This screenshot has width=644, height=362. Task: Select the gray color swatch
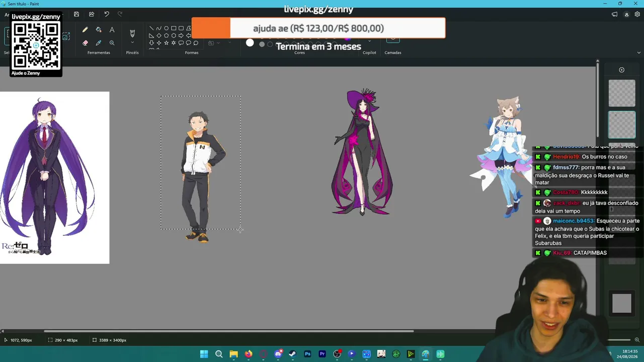click(262, 44)
